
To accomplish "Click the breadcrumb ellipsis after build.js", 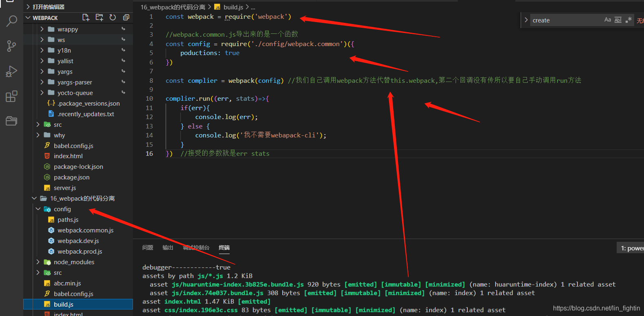I will (253, 7).
